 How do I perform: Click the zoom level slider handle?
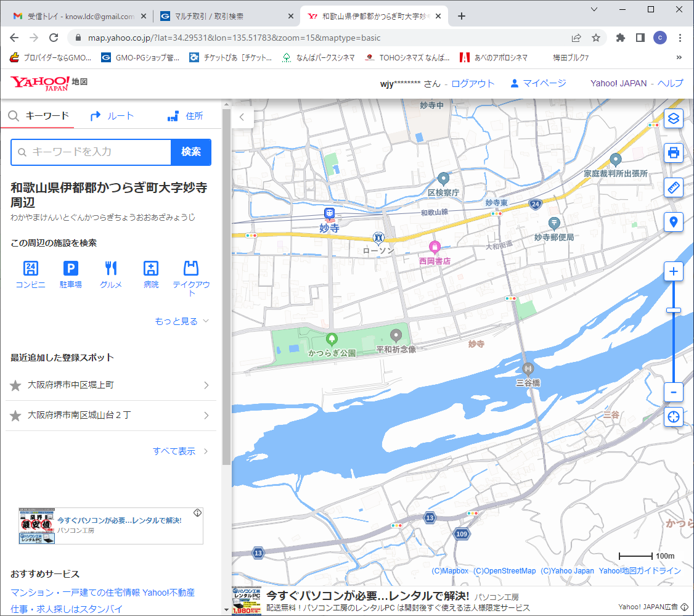tap(674, 310)
